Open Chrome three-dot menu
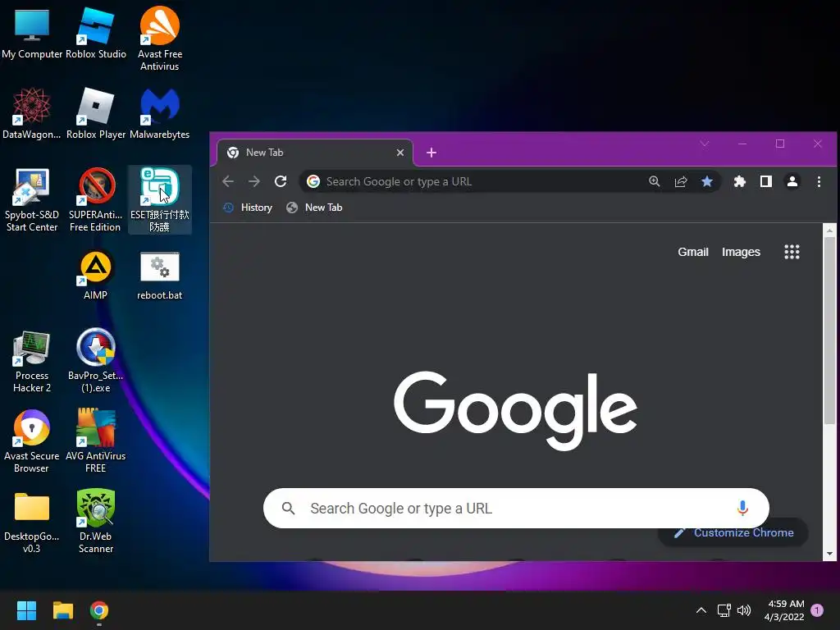The height and width of the screenshot is (630, 840). 819,181
